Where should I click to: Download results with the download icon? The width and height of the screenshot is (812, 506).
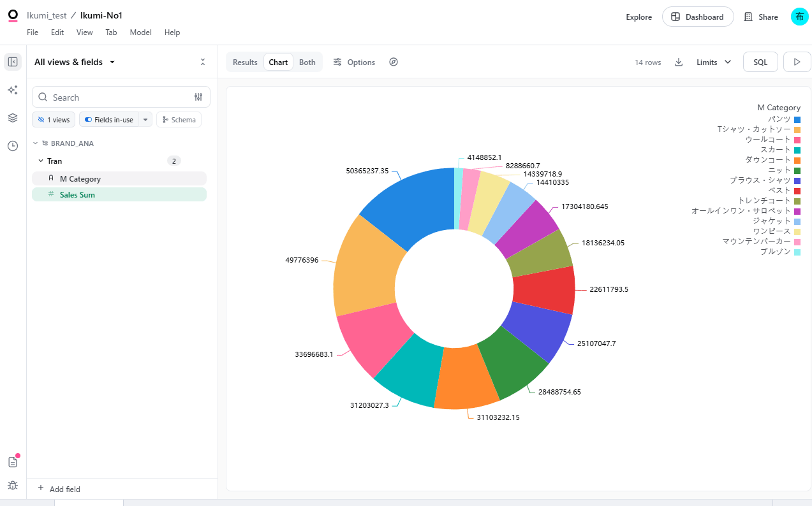(679, 62)
